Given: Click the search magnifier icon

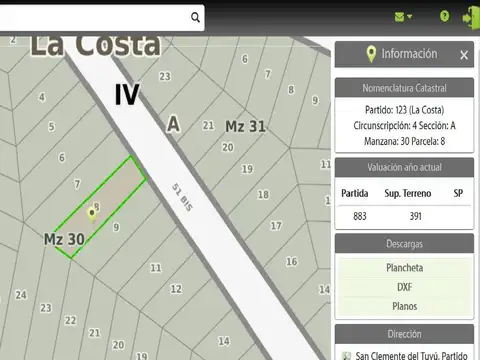Looking at the screenshot, I should [195, 17].
